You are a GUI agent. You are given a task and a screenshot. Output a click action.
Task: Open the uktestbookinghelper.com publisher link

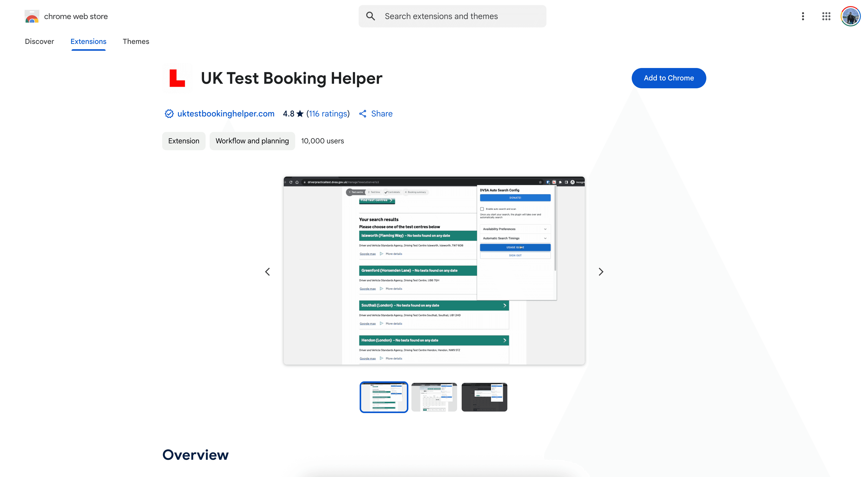tap(226, 114)
